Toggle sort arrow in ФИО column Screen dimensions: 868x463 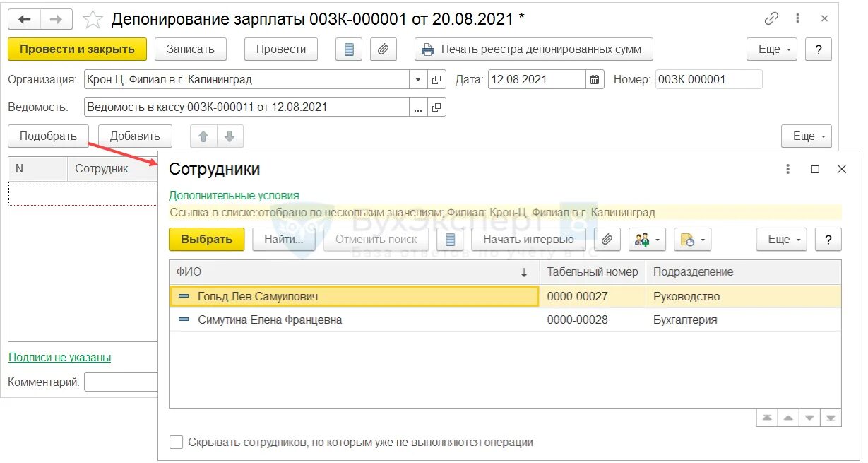click(x=524, y=272)
